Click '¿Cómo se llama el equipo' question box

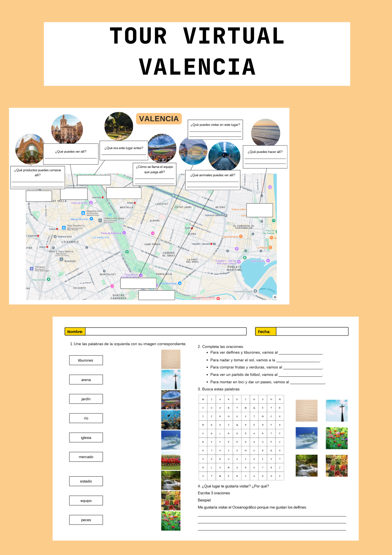154,174
